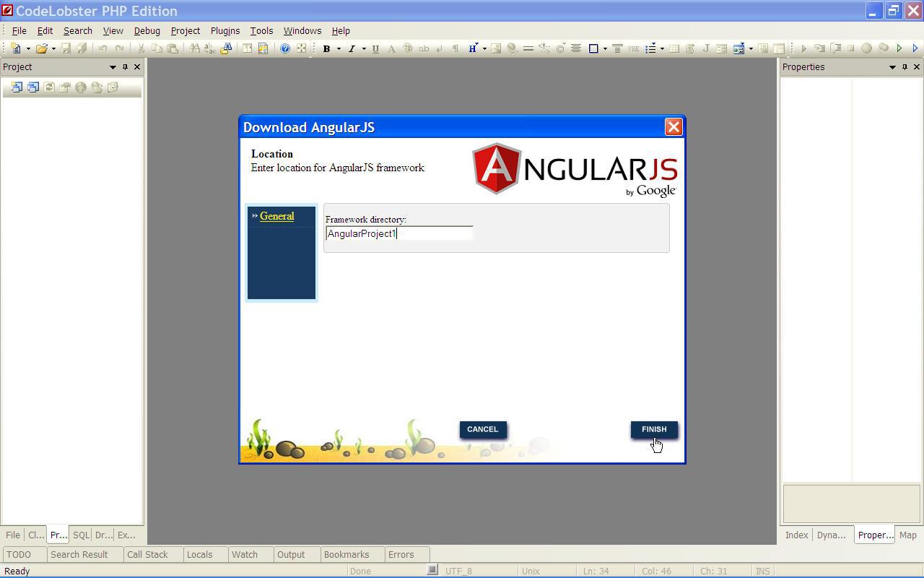This screenshot has width=924, height=578.
Task: Pin the Project panel
Action: pyautogui.click(x=125, y=66)
